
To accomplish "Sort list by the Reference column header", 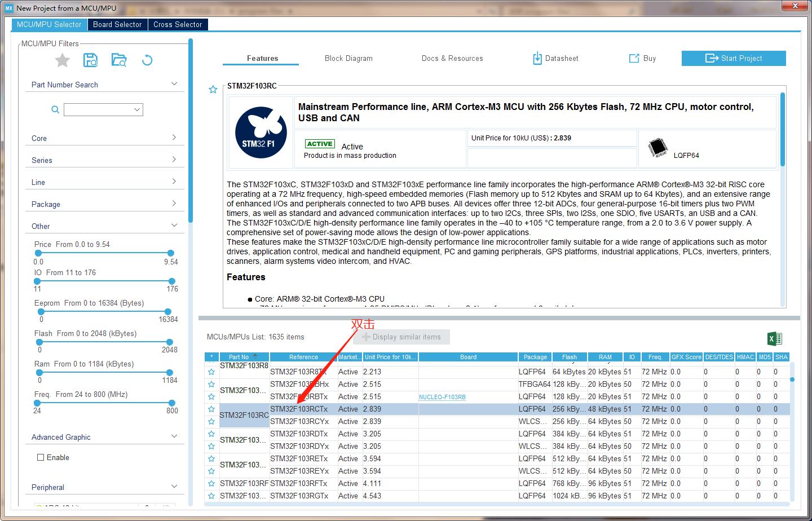I will 303,357.
